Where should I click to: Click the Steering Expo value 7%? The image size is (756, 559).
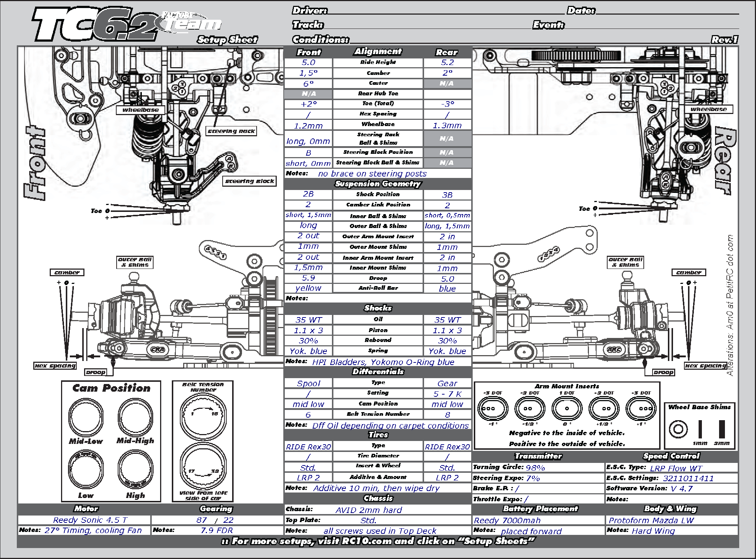(533, 478)
